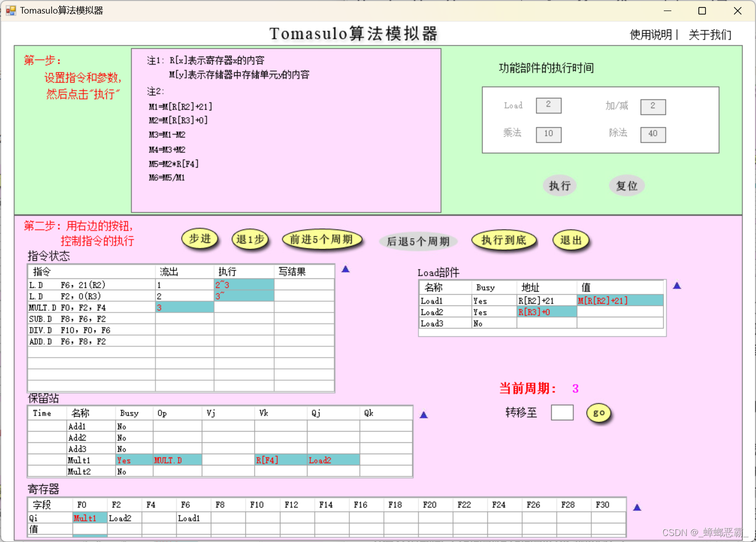Click the 退出 exit button

[x=571, y=240]
